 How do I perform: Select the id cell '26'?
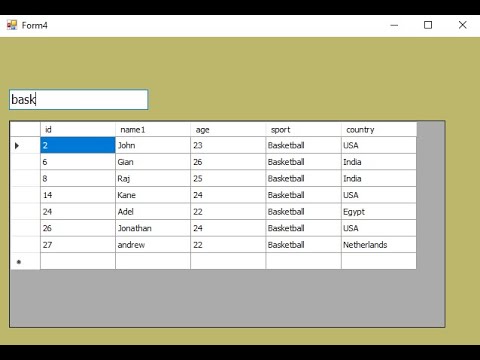pyautogui.click(x=78, y=228)
